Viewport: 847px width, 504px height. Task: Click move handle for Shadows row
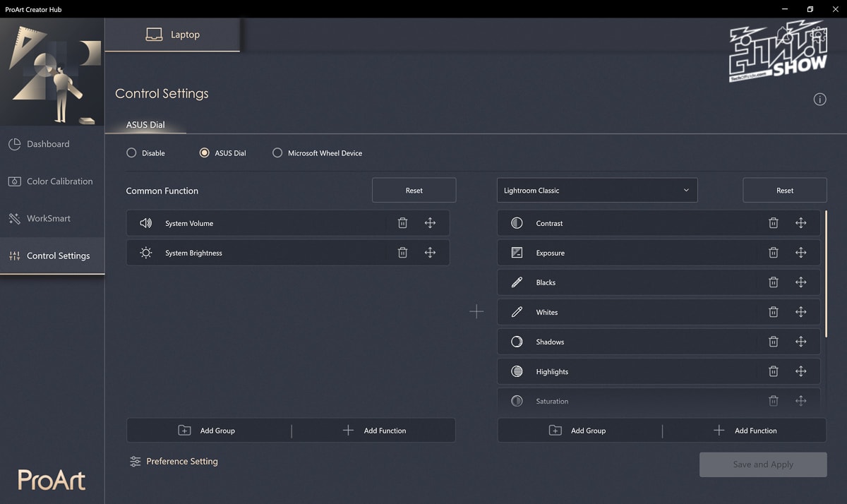pos(800,342)
